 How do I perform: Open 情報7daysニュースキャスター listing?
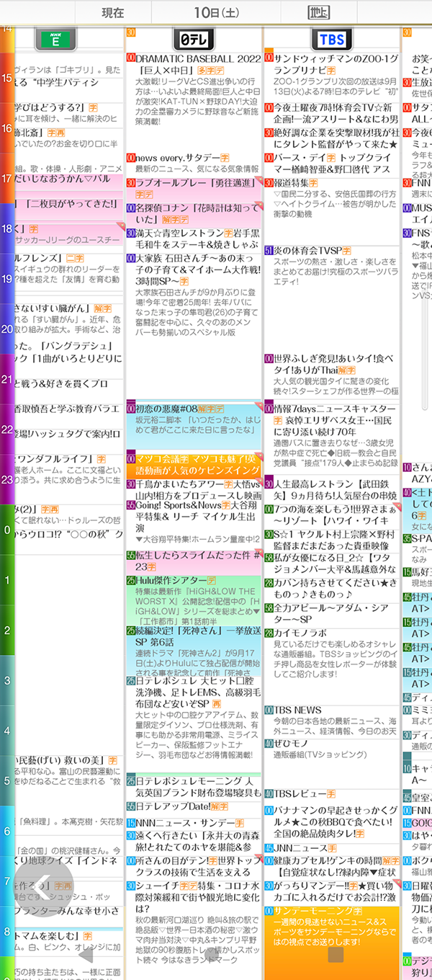331,439
